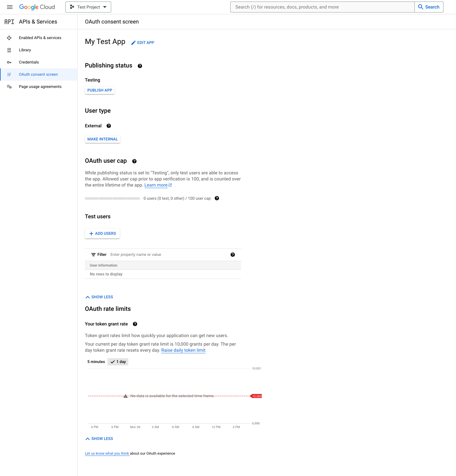456x476 pixels.
Task: Click the OAuth consent screen dotted icon
Action: coord(9,74)
